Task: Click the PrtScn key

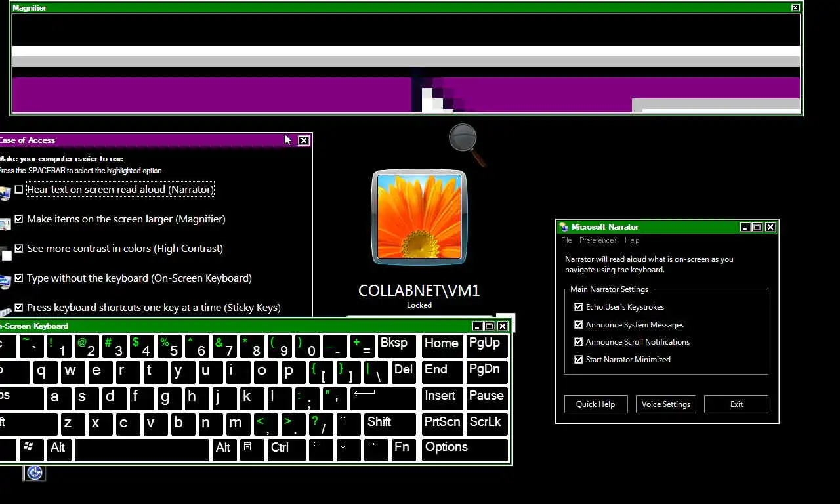Action: [442, 424]
